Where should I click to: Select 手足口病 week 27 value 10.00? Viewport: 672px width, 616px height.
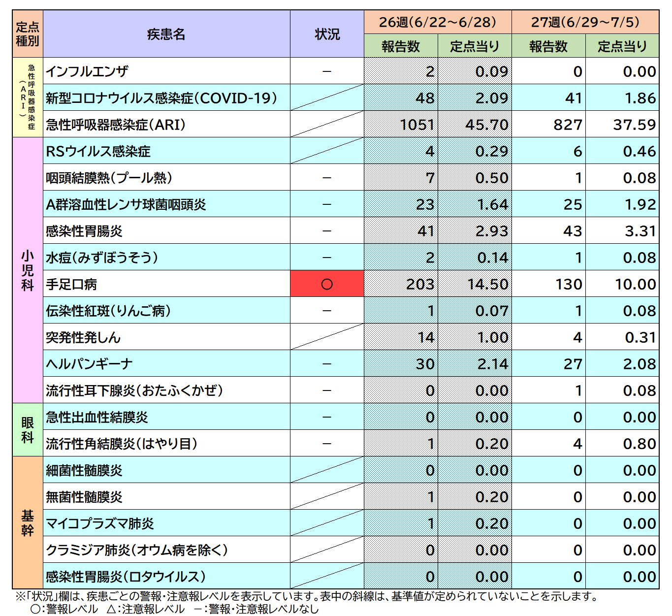(635, 284)
